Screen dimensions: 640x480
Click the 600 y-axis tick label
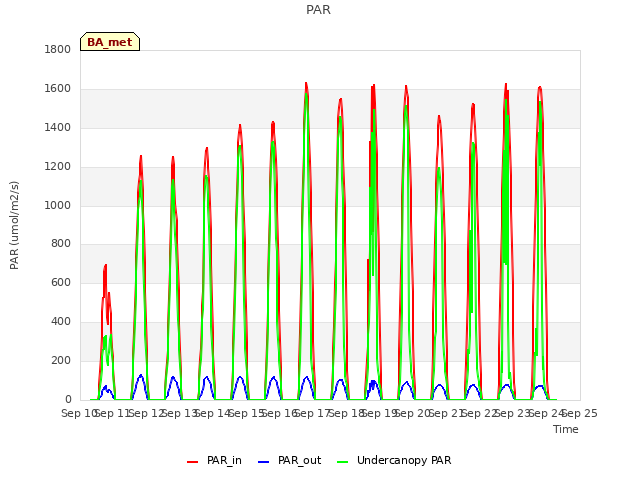click(x=61, y=282)
